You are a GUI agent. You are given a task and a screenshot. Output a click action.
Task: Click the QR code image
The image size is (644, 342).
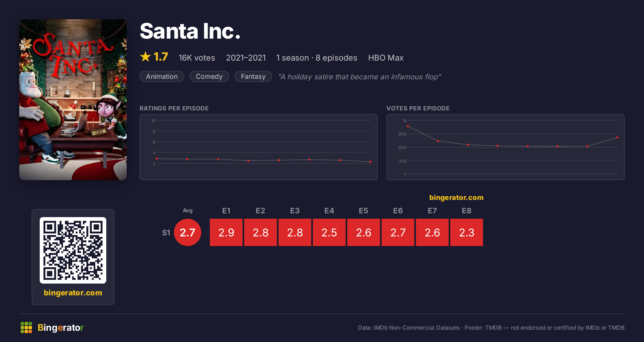[73, 250]
